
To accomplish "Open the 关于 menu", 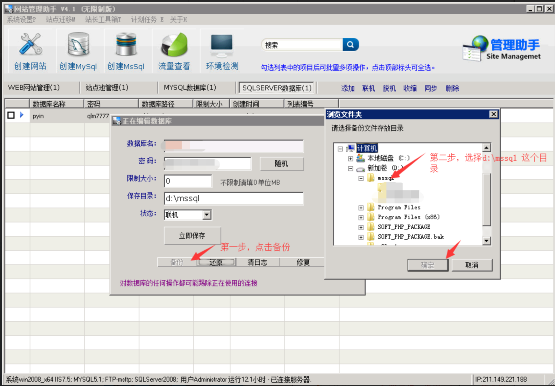I will [178, 20].
